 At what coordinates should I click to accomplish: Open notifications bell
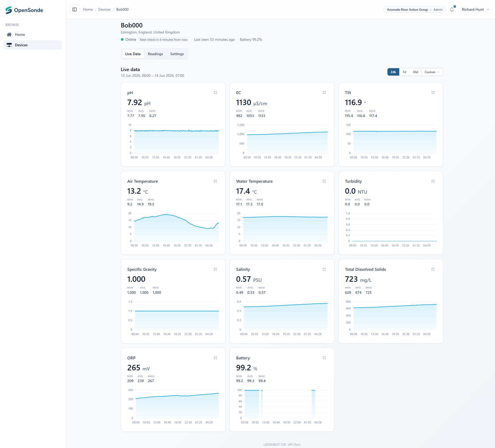point(452,9)
